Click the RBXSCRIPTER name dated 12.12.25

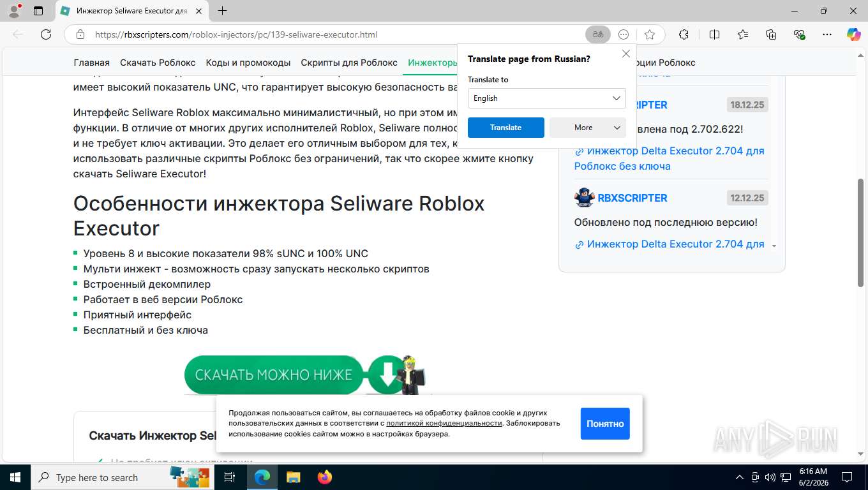(x=632, y=198)
